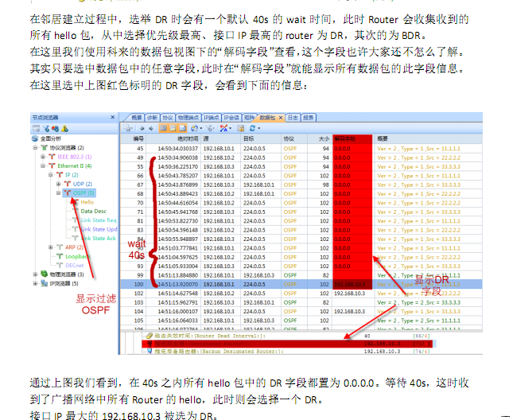Select the highlighted Designated Router decode line

pos(287,344)
